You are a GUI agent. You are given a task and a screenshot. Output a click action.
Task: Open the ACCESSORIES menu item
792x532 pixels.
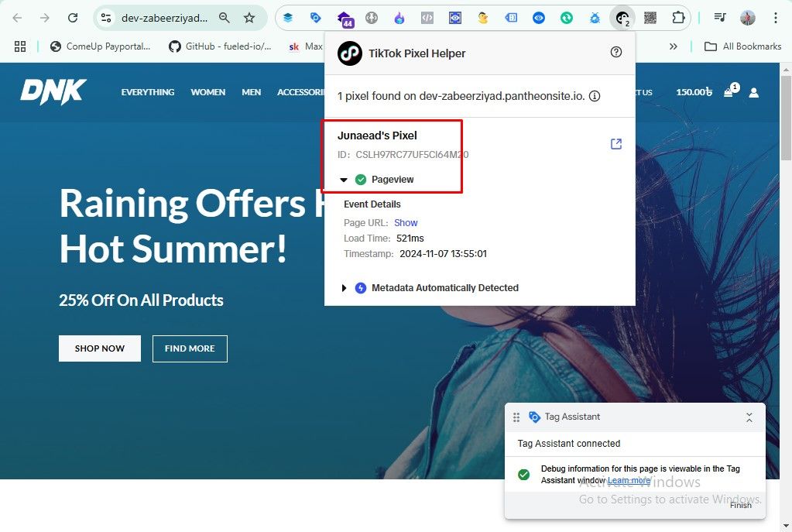[300, 92]
